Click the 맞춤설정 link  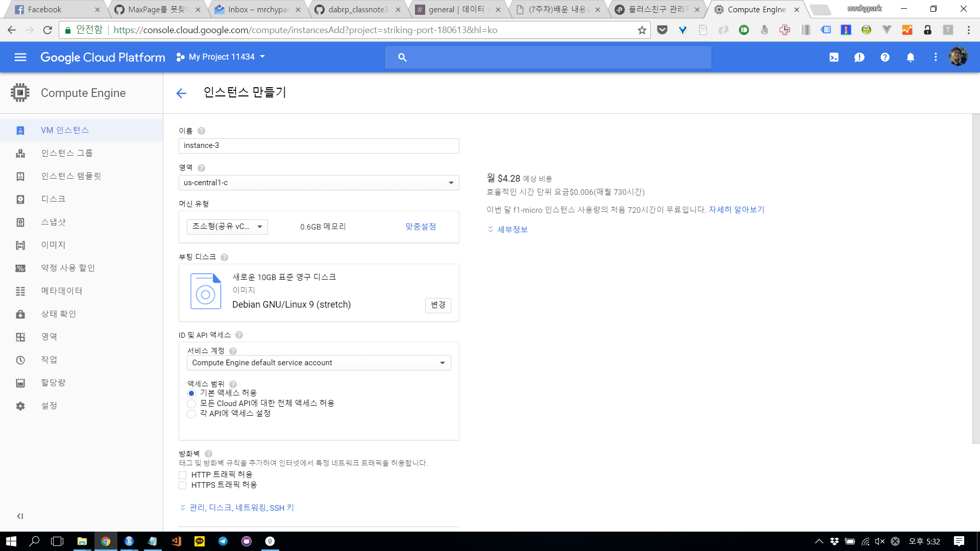420,227
